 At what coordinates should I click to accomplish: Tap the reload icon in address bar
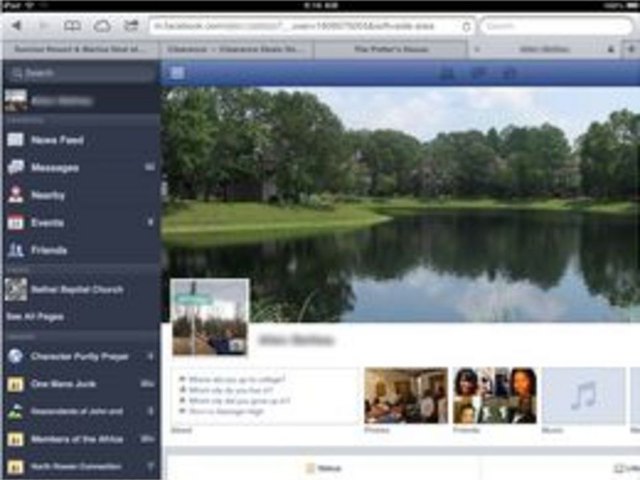pos(466,27)
